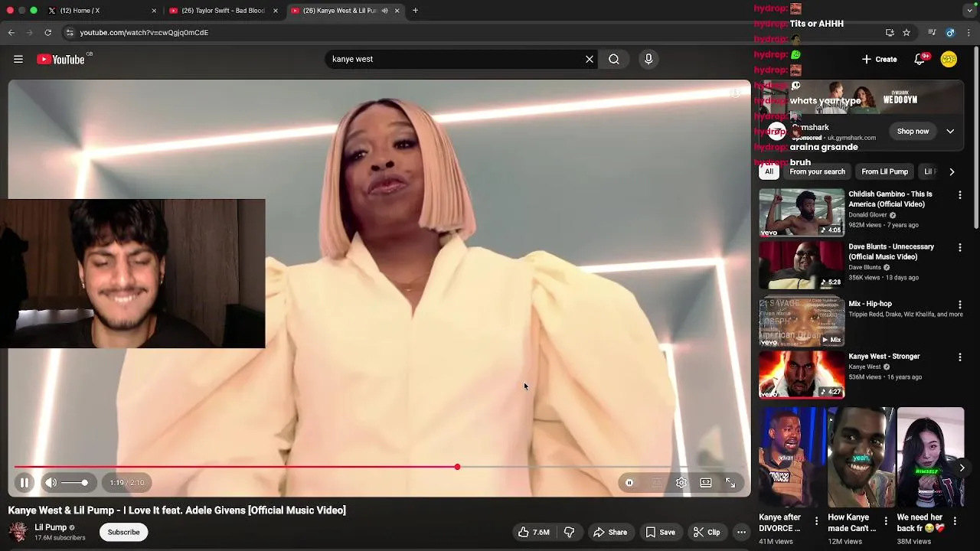Viewport: 980px width, 551px height.
Task: Select the From Lil Pump chip
Action: (x=884, y=171)
